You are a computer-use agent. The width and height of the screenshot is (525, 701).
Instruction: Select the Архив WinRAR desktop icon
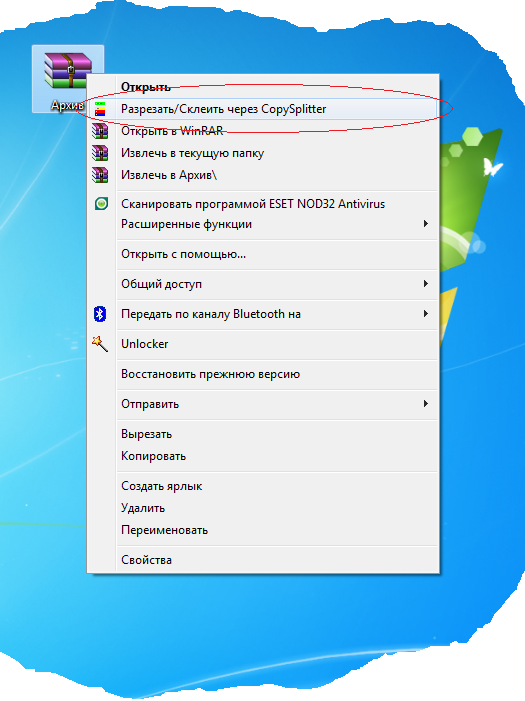coord(68,79)
